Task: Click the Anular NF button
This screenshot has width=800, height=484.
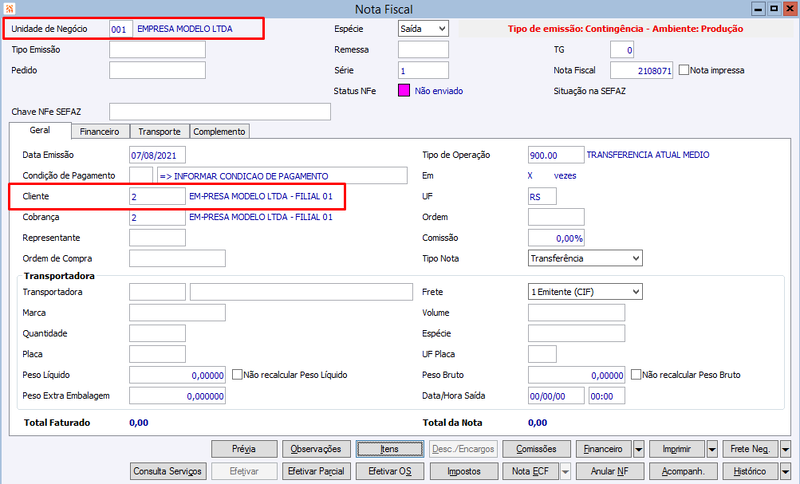Action: click(x=610, y=471)
